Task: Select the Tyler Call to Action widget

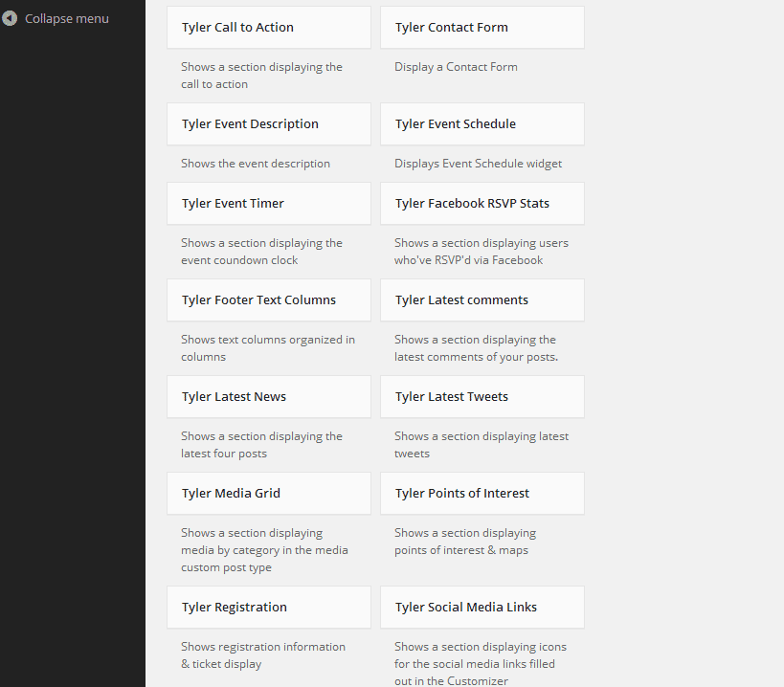Action: (x=269, y=28)
